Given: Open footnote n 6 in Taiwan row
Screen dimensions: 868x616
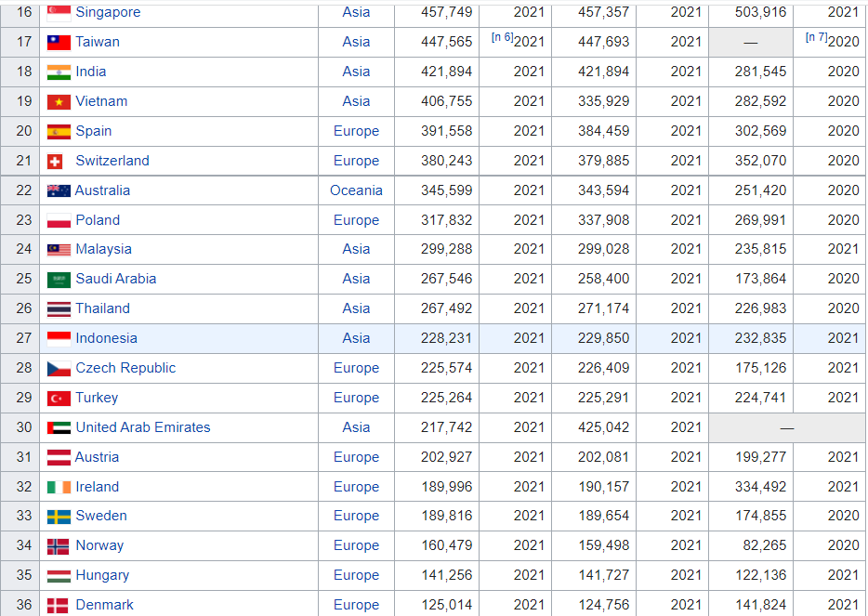Looking at the screenshot, I should pyautogui.click(x=502, y=37).
